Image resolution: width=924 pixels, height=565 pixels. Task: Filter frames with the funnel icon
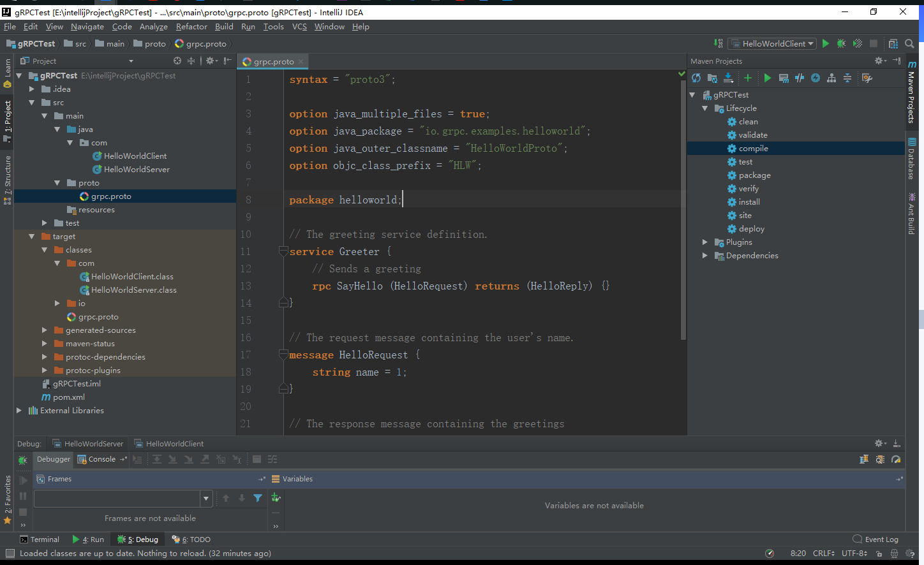258,498
